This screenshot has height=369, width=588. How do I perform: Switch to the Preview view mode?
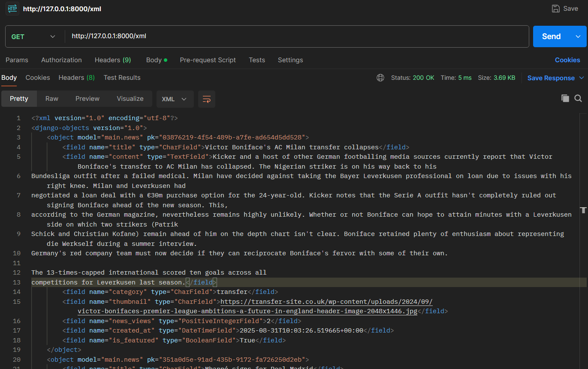87,99
